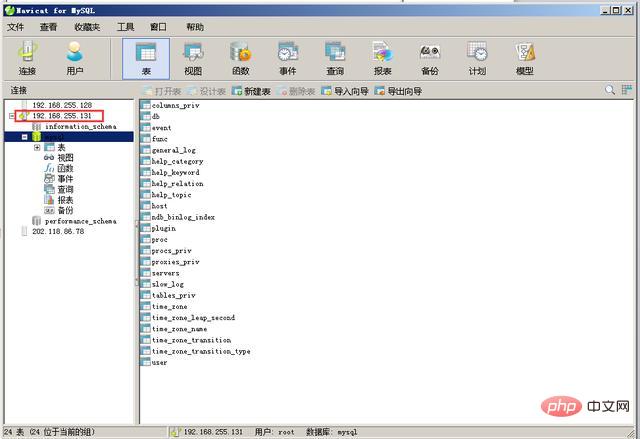Select the 事件 node under mysql
The image size is (640, 439).
(65, 179)
